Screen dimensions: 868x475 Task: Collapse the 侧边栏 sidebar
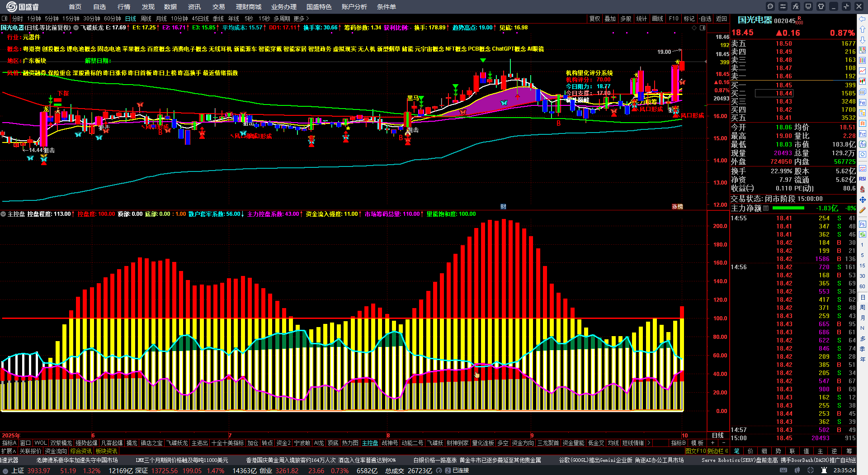click(718, 451)
